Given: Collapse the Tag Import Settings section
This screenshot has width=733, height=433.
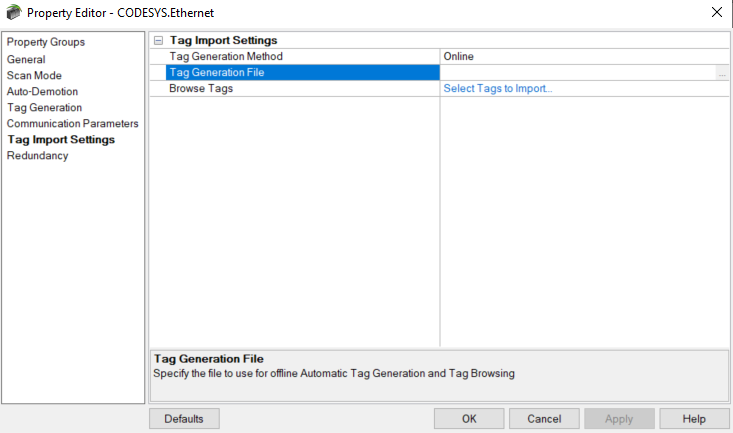Looking at the screenshot, I should 158,41.
